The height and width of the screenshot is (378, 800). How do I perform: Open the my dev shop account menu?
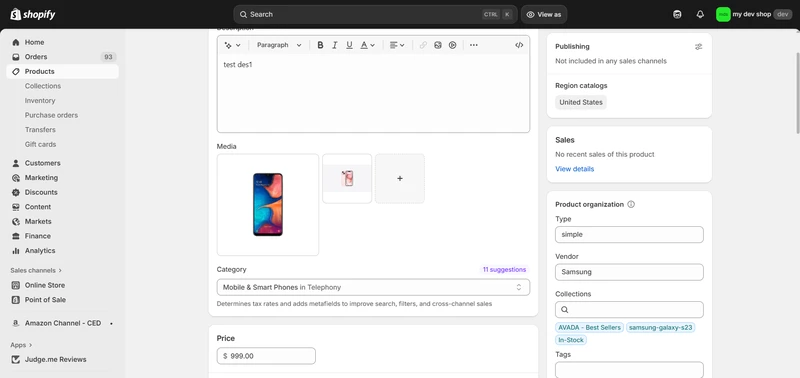click(x=754, y=14)
